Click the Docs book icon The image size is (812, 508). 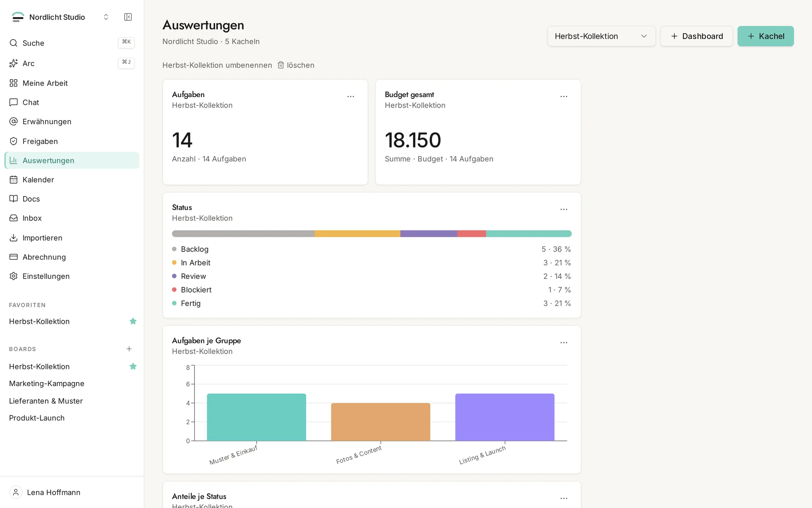click(x=13, y=199)
